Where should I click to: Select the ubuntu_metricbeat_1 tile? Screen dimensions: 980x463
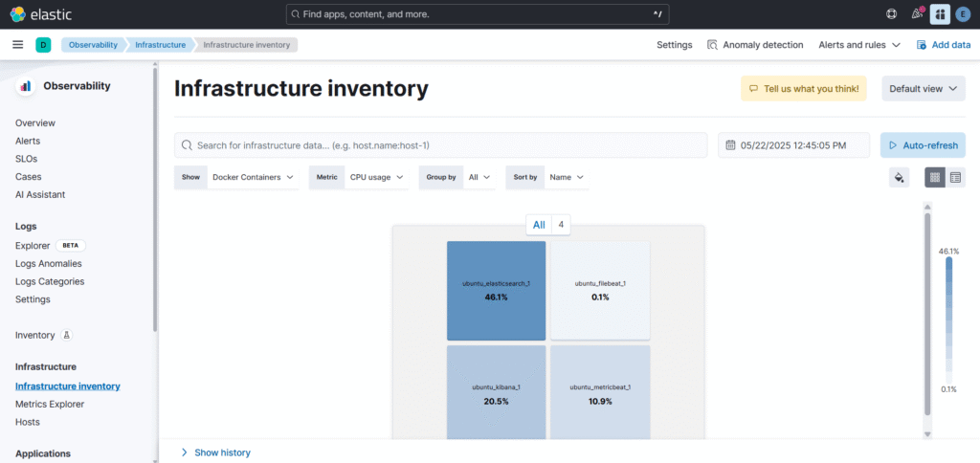(x=600, y=393)
